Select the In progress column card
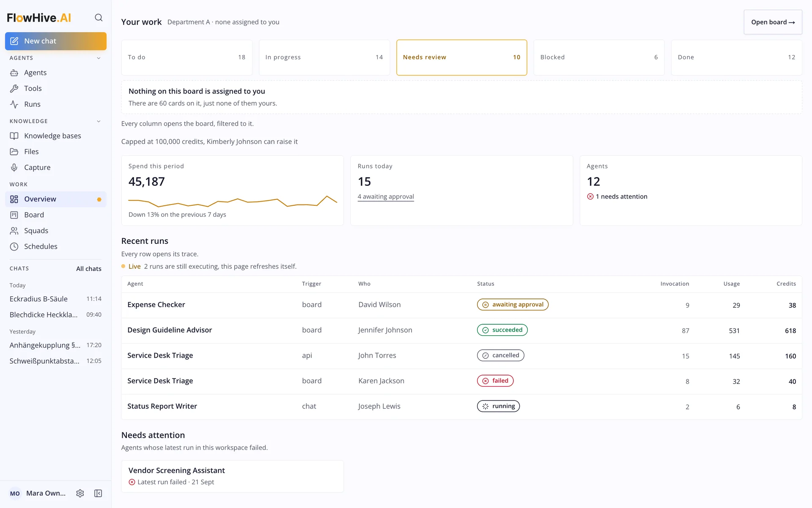The height and width of the screenshot is (508, 812). 324,58
